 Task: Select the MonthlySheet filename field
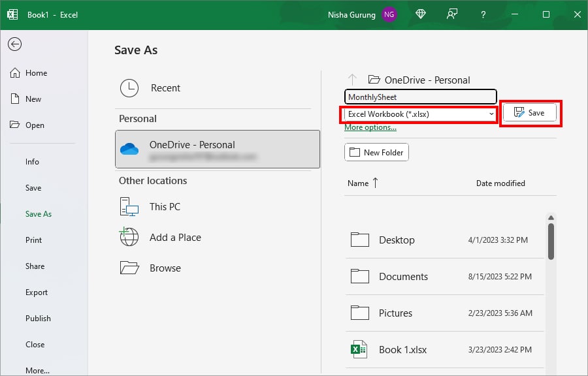tap(420, 97)
